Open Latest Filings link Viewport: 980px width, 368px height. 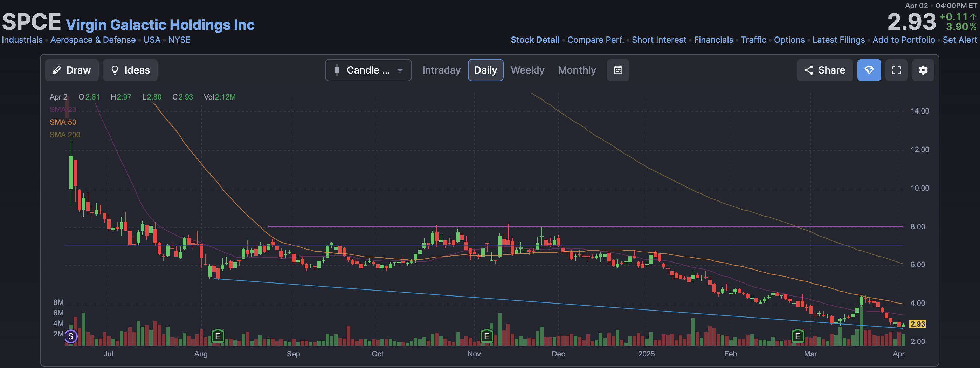(x=838, y=40)
